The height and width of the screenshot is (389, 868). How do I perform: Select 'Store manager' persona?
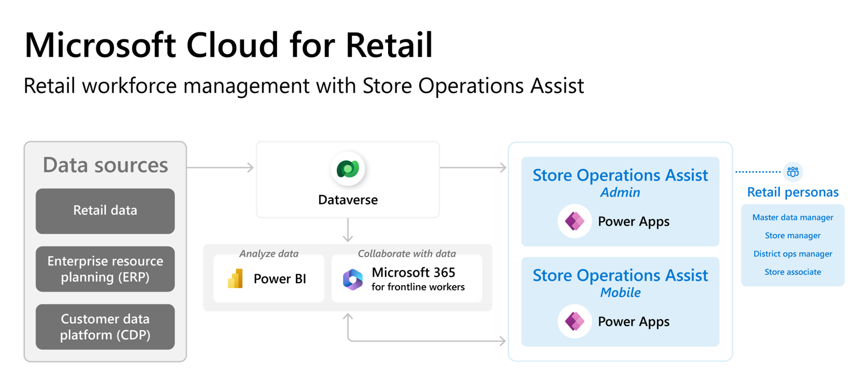point(793,236)
